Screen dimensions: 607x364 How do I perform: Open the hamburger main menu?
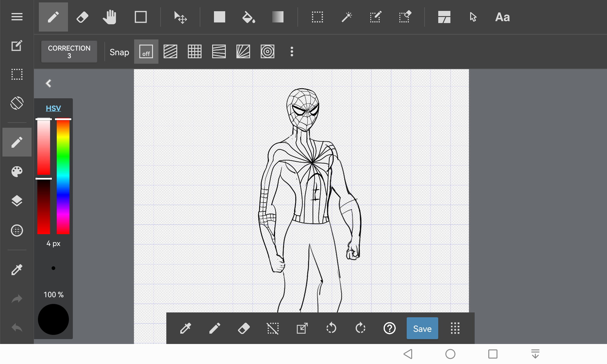pyautogui.click(x=17, y=17)
